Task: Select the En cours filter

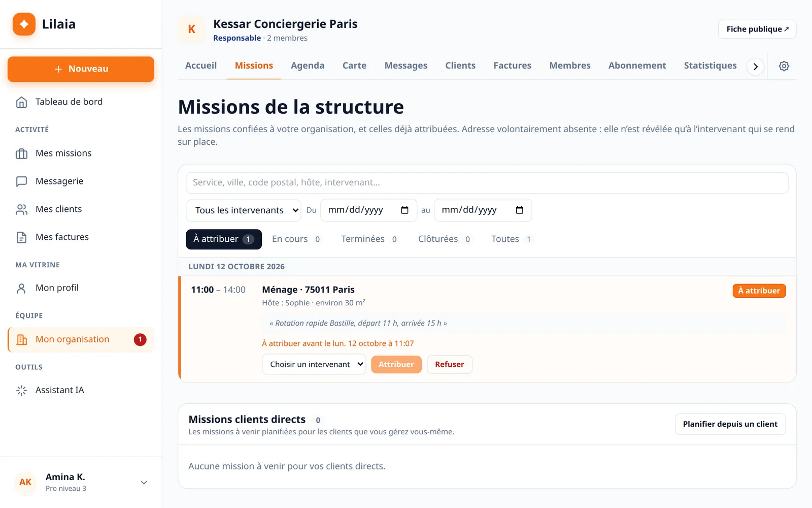Action: 296,239
